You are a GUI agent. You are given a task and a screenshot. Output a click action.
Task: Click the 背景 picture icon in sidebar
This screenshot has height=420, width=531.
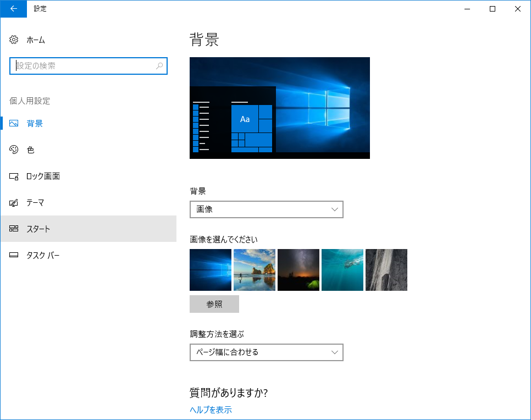(14, 123)
